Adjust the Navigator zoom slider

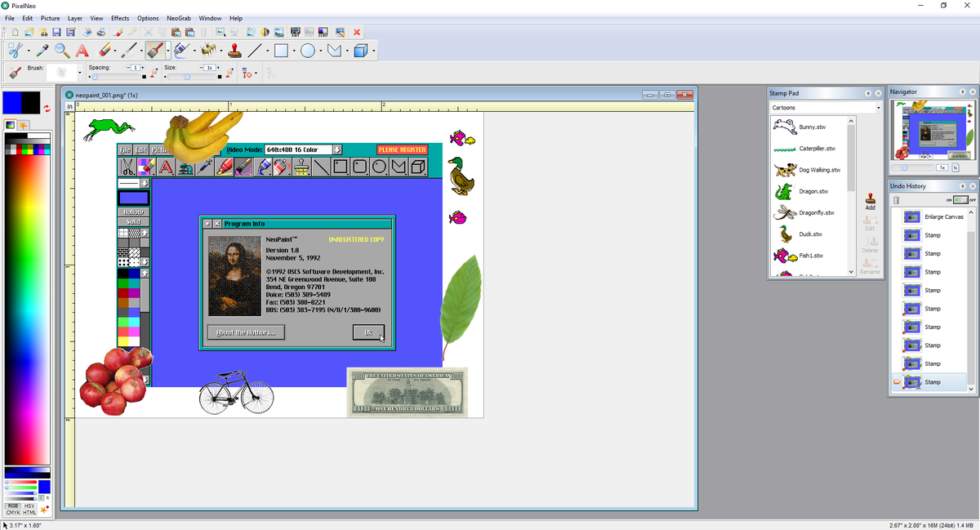click(911, 167)
